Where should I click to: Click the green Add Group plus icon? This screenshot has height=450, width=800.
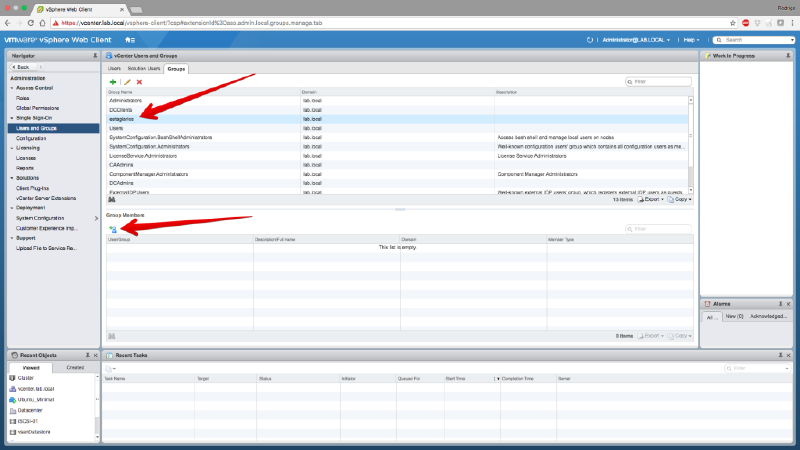tap(113, 82)
